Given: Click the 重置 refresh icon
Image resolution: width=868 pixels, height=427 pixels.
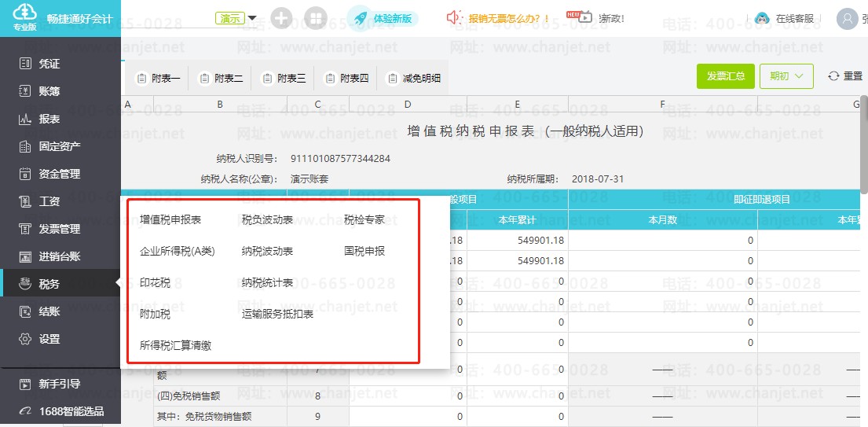Looking at the screenshot, I should click(833, 76).
